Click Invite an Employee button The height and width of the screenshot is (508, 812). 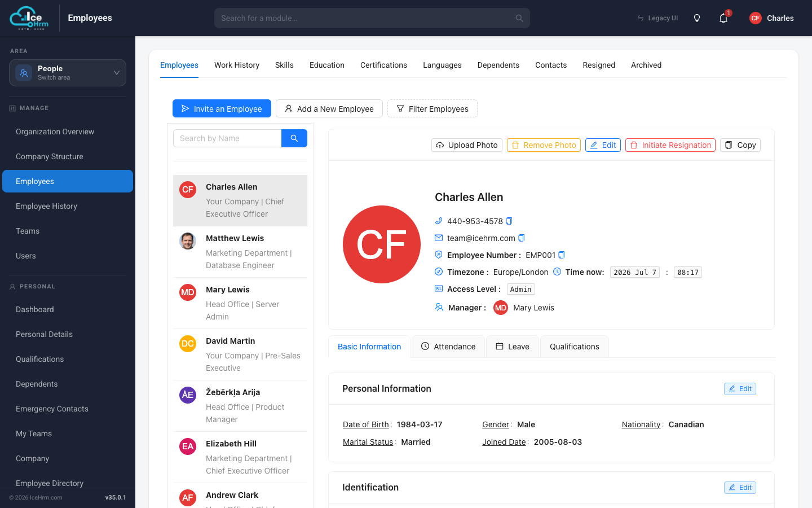click(x=222, y=108)
